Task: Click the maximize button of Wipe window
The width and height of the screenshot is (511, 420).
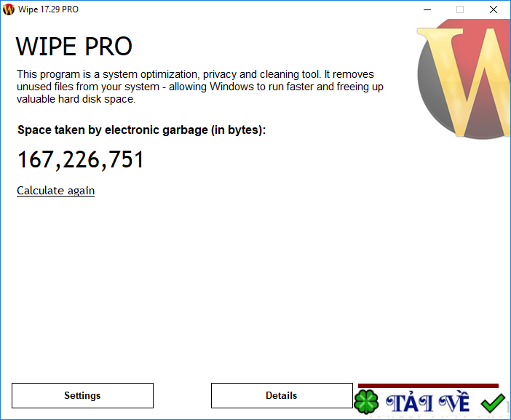Action: tap(460, 9)
